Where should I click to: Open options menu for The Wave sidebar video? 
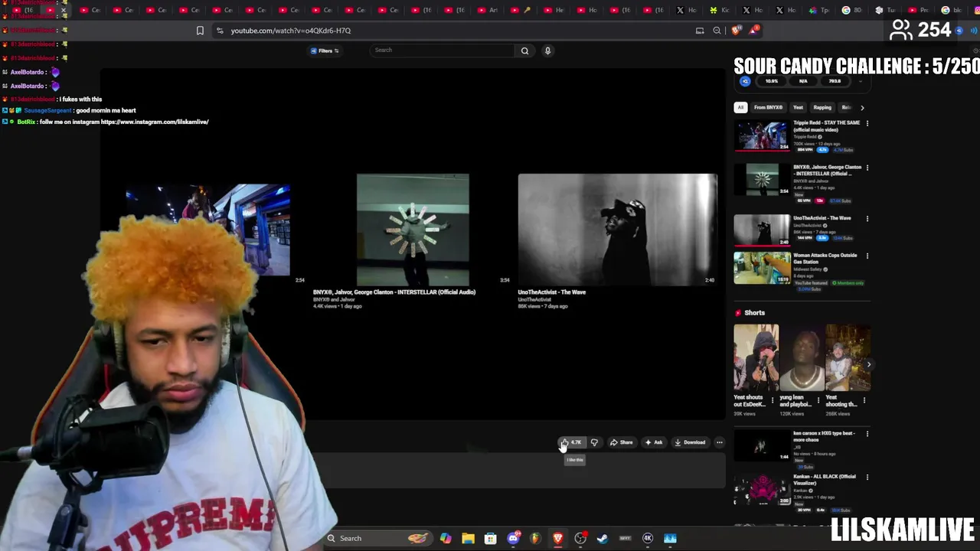click(x=867, y=219)
